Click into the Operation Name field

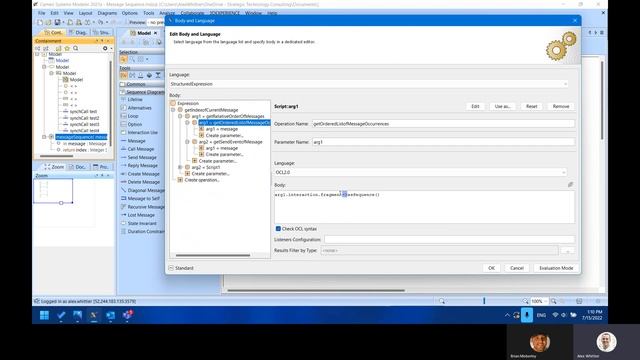pos(443,124)
